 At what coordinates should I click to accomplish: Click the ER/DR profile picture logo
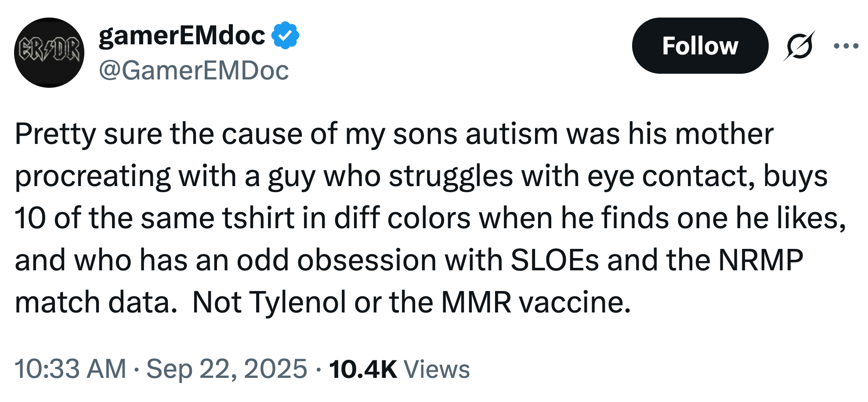(x=48, y=50)
